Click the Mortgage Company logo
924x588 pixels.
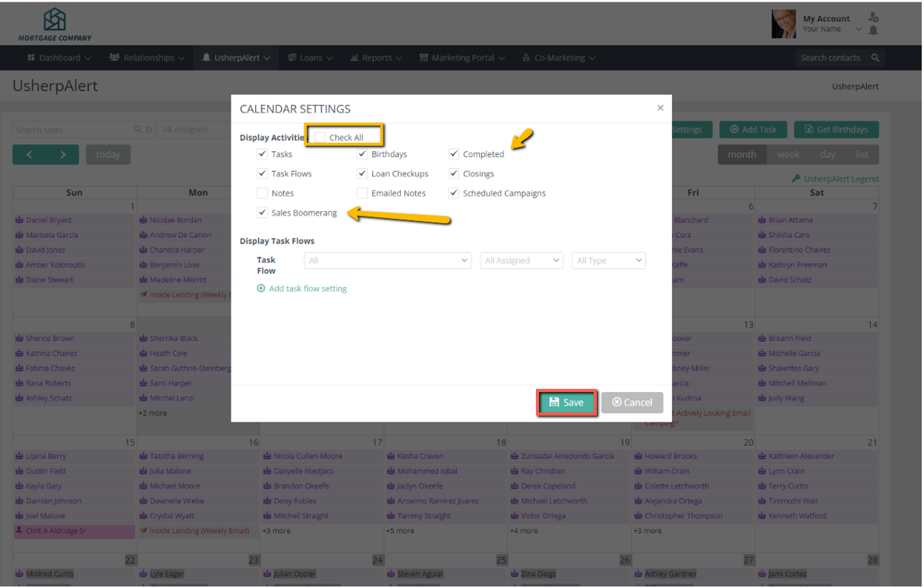[x=55, y=24]
